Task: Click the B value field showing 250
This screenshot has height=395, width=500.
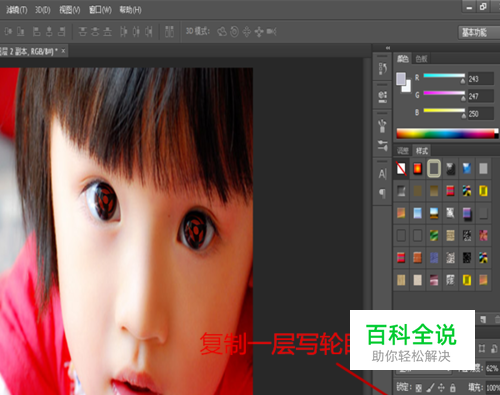Action: [x=480, y=114]
